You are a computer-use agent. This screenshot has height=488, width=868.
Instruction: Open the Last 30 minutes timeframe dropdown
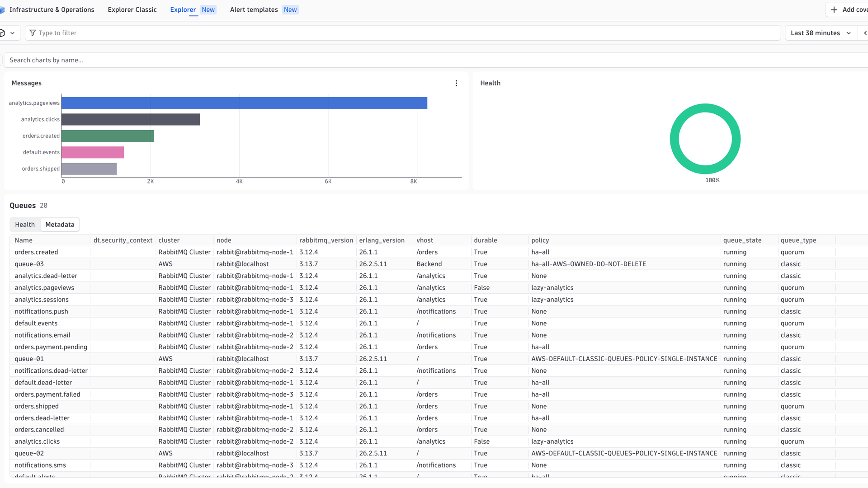pyautogui.click(x=821, y=33)
